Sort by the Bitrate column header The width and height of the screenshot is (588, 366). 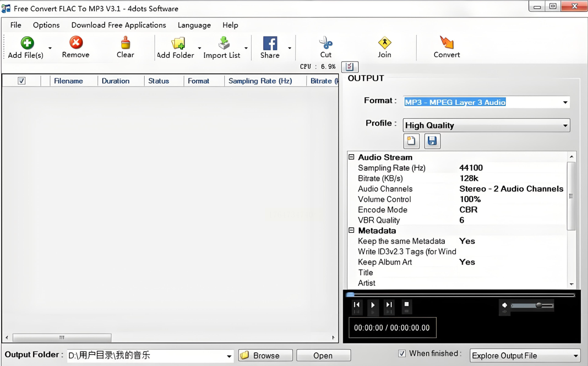[x=323, y=81]
